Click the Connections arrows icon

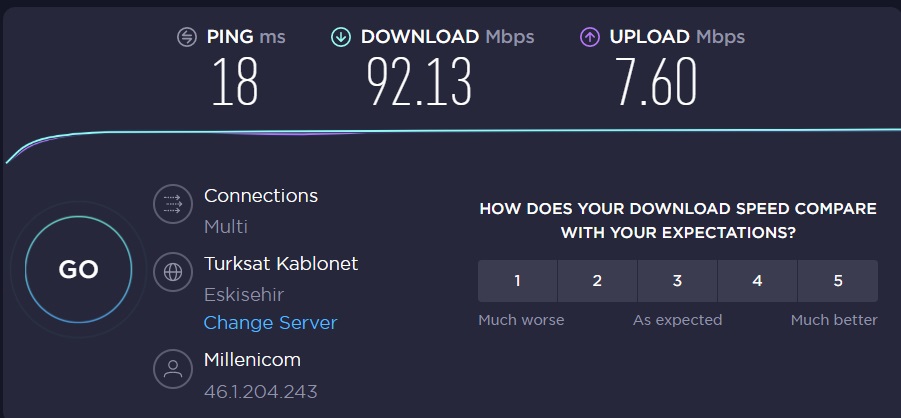click(x=173, y=204)
